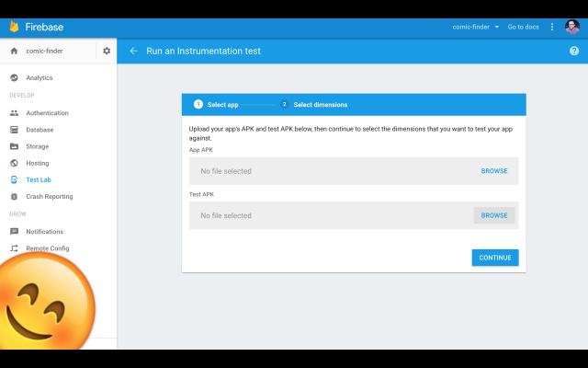The image size is (588, 368).
Task: Click the App APK file field
Action: [354, 171]
